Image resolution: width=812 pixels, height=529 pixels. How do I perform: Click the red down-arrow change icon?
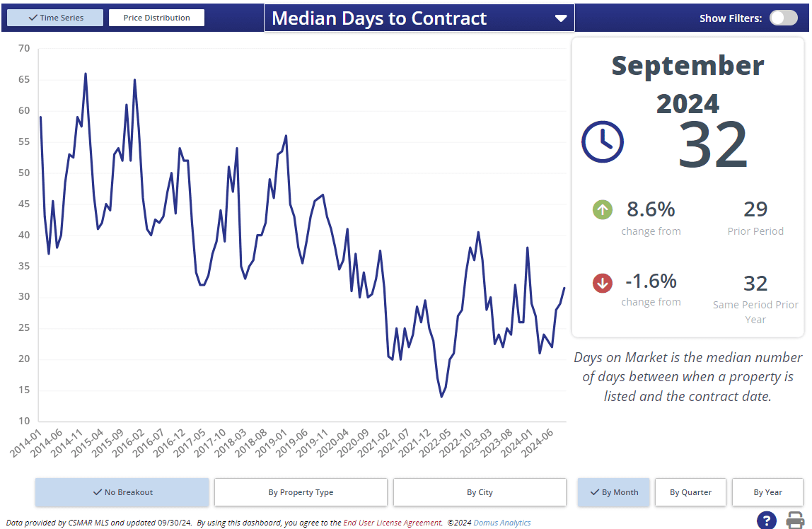tap(603, 284)
